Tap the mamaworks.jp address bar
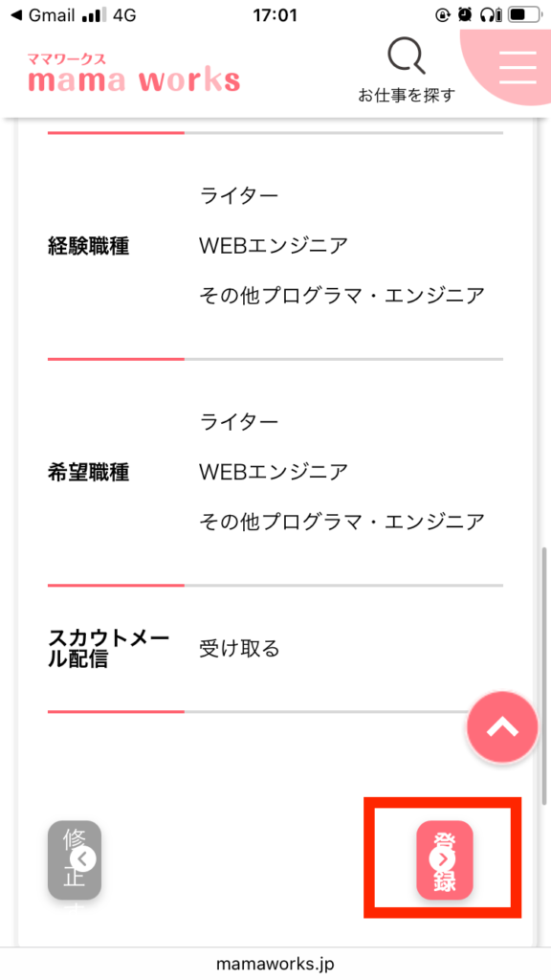This screenshot has width=551, height=980. (x=275, y=965)
